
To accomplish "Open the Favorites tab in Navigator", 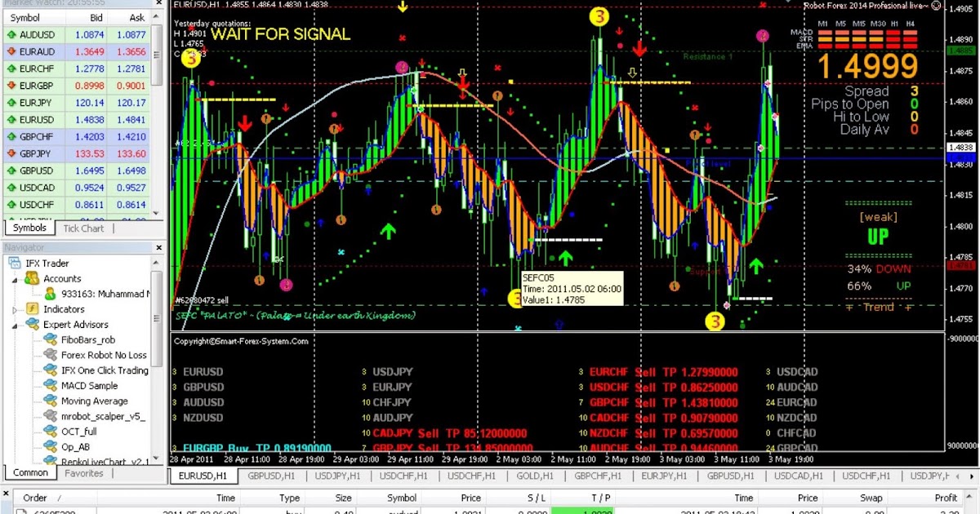I will click(84, 473).
